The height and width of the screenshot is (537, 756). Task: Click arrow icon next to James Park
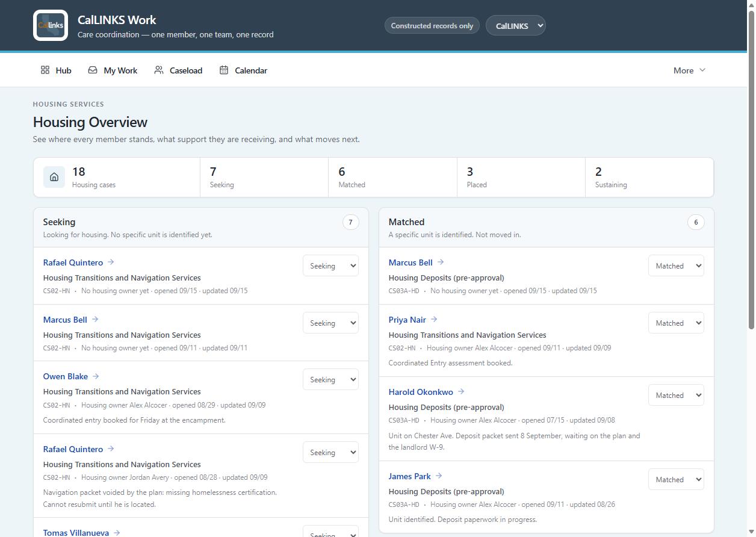439,476
